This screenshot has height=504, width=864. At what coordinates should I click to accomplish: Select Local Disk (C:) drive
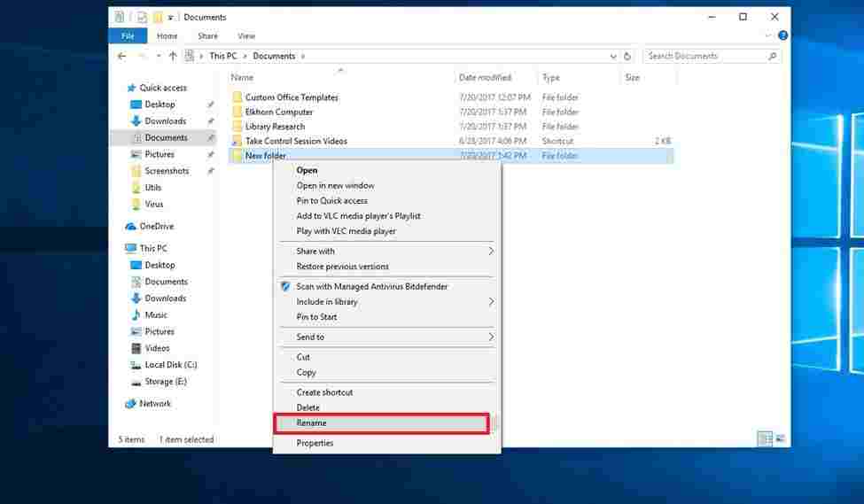point(171,365)
